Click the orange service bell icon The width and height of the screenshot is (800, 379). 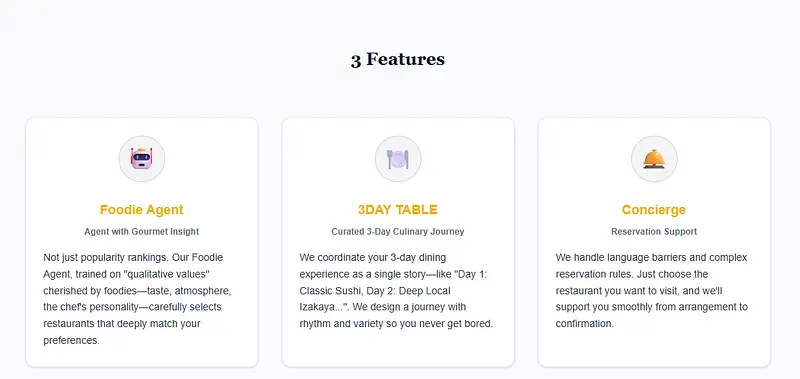654,159
